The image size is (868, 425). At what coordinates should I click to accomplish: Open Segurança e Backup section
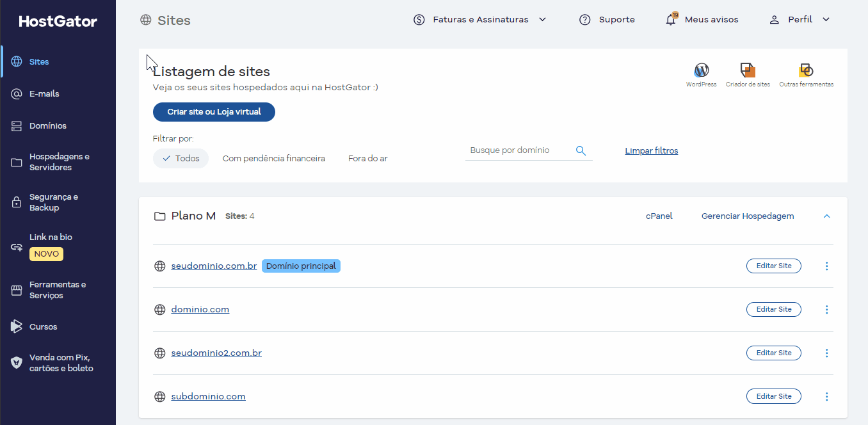(x=54, y=202)
